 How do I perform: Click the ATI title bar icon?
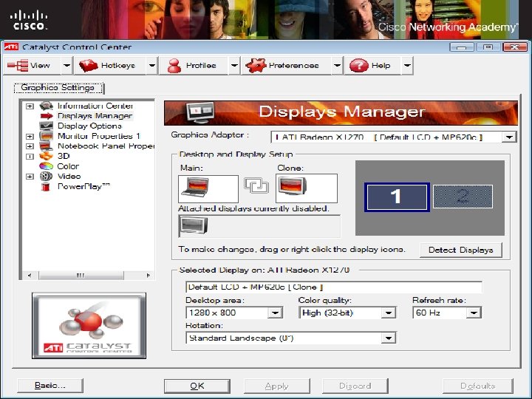click(x=11, y=47)
